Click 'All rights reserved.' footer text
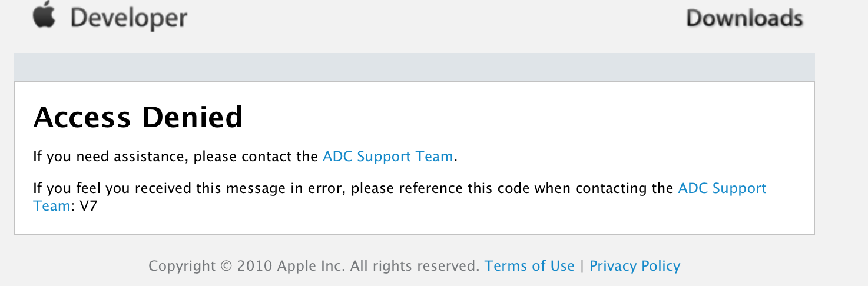Screen dimensions: 868x286 pos(415,266)
